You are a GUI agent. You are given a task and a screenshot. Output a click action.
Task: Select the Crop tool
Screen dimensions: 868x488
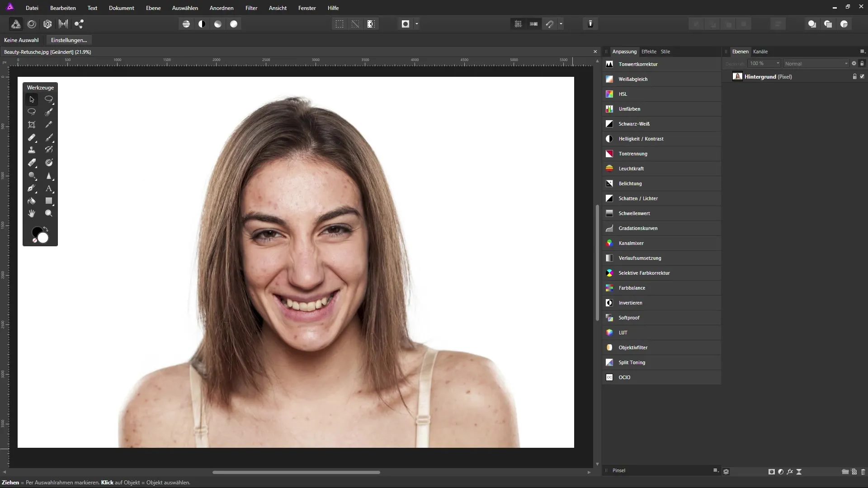[x=32, y=125]
